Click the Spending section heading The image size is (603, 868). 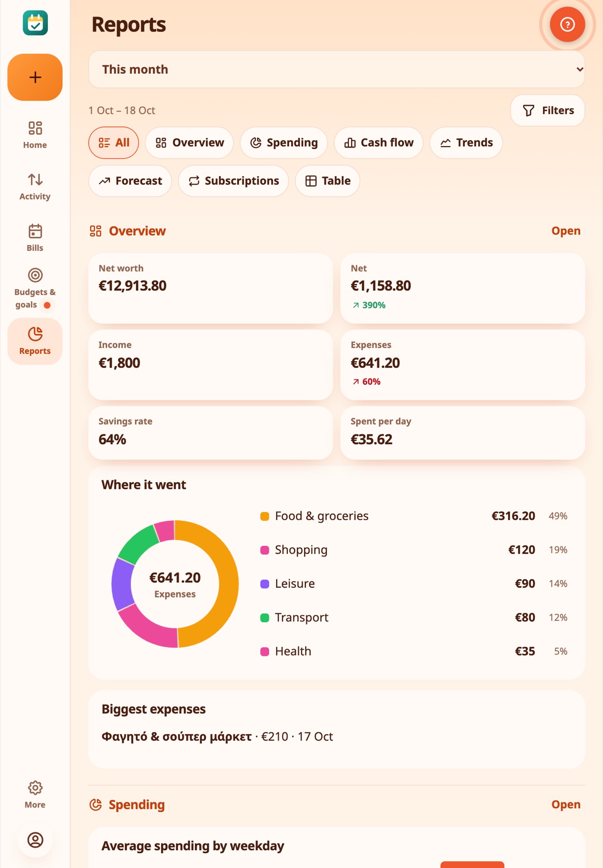pyautogui.click(x=127, y=804)
